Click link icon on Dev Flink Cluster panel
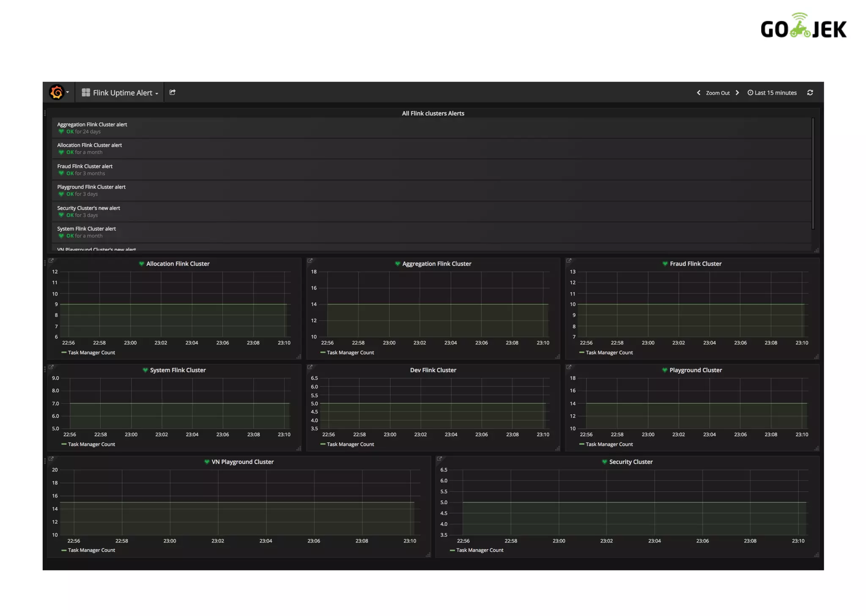The width and height of the screenshot is (866, 616). (310, 367)
